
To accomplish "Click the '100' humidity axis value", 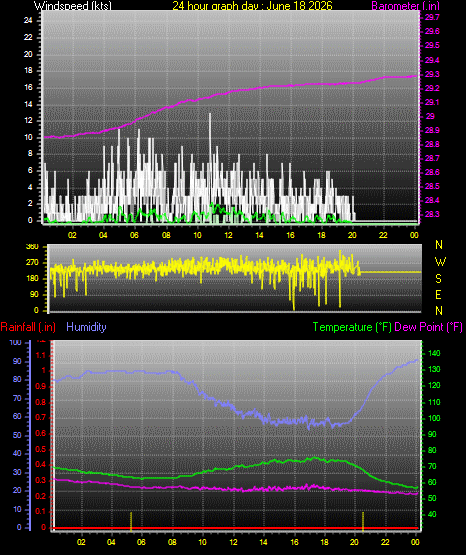I will (15, 342).
